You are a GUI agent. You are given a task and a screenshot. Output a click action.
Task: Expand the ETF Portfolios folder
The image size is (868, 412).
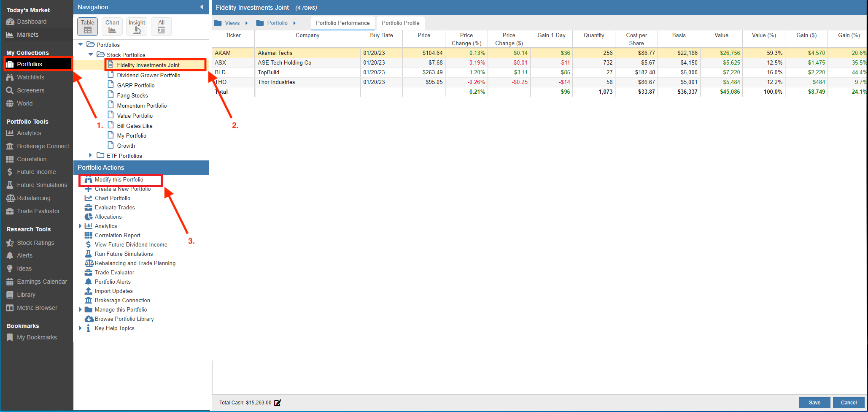point(90,155)
